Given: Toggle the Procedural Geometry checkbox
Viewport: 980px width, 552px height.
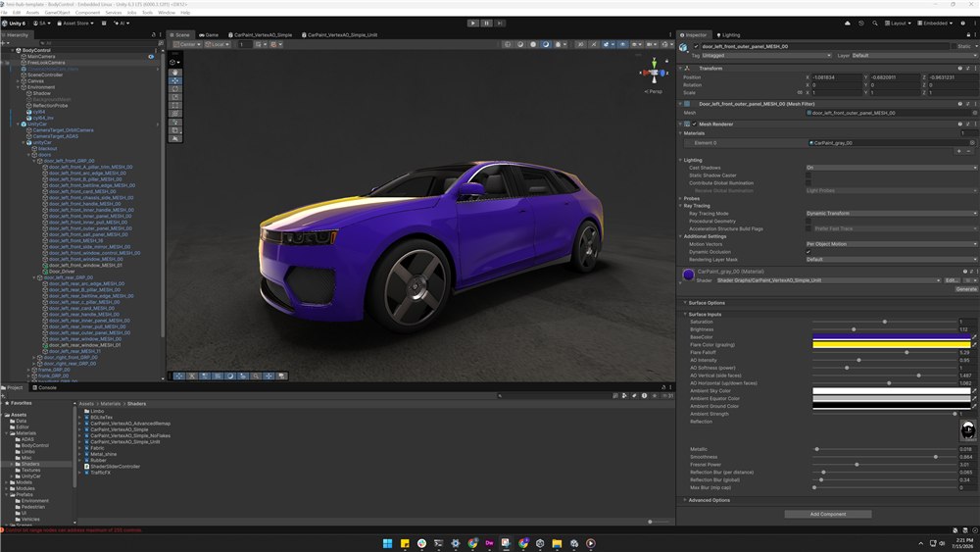Looking at the screenshot, I should pyautogui.click(x=808, y=221).
